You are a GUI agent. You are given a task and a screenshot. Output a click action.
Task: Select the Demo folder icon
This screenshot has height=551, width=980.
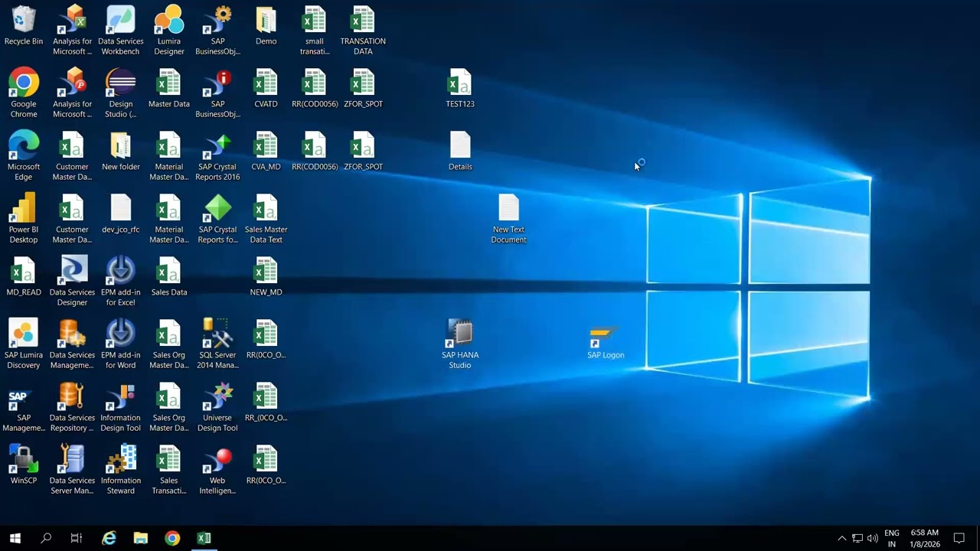pos(266,26)
